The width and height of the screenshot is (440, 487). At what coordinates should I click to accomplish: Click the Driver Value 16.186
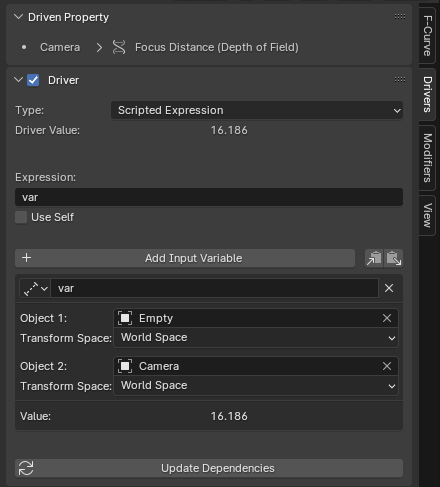point(229,130)
